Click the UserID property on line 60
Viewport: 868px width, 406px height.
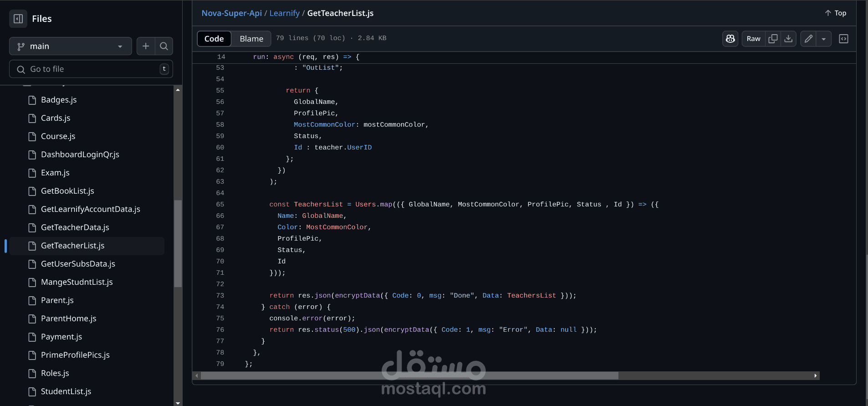click(359, 148)
